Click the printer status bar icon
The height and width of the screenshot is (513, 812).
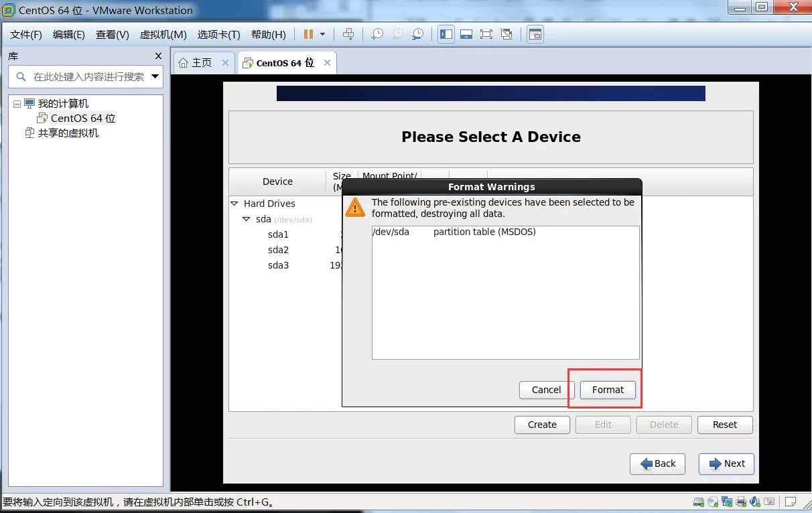pyautogui.click(x=741, y=502)
